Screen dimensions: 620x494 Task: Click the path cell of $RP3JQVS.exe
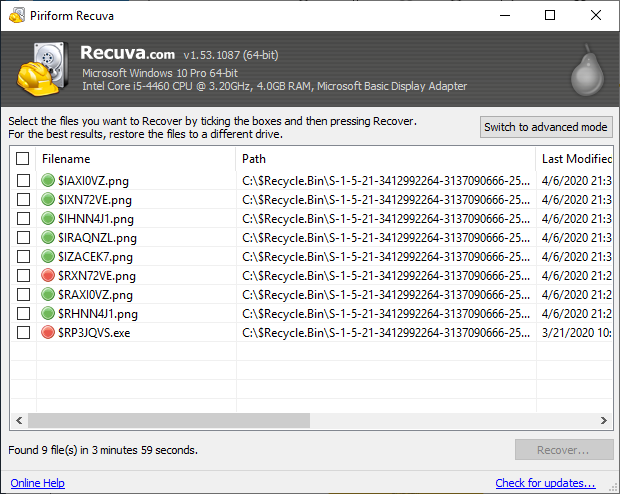pyautogui.click(x=386, y=333)
